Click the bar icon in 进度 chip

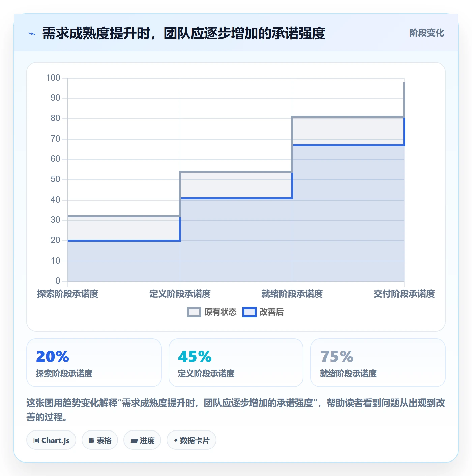click(134, 441)
